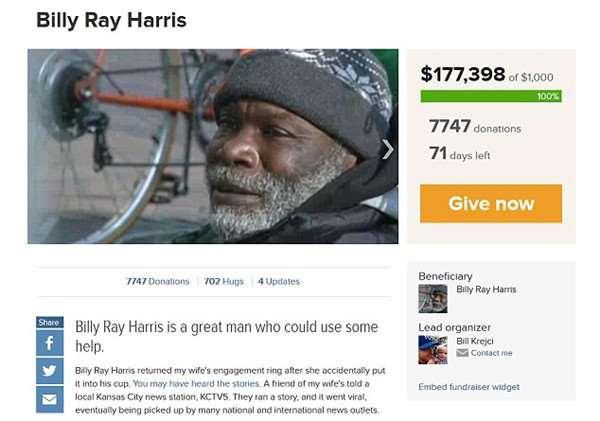This screenshot has height=421, width=600.
Task: Open the Share label above social buttons
Action: click(50, 322)
